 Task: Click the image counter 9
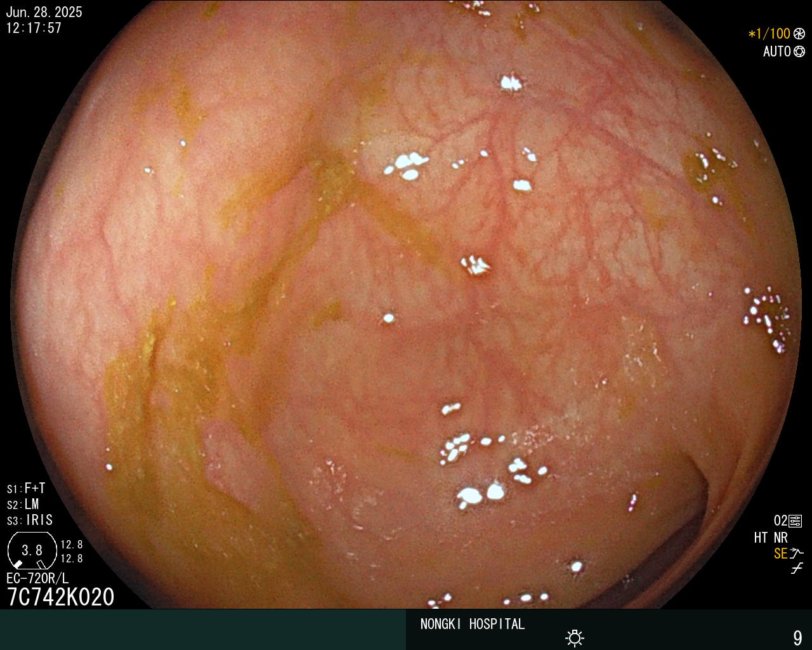tap(797, 637)
